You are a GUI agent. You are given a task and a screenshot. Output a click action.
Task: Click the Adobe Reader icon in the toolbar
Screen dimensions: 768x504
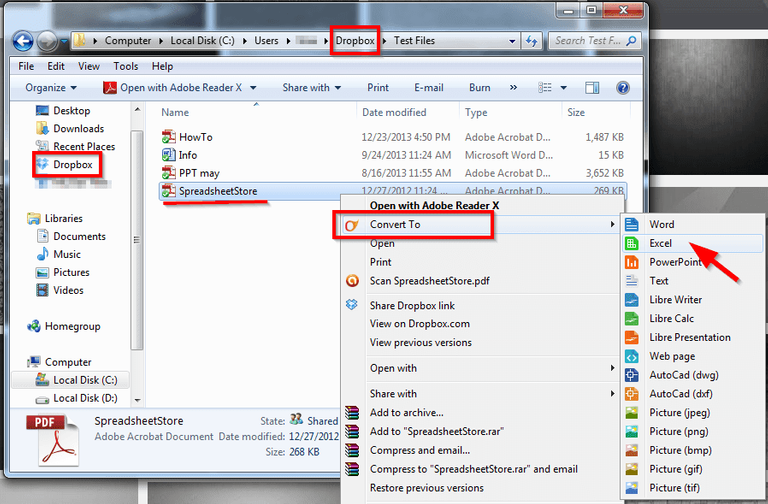110,88
